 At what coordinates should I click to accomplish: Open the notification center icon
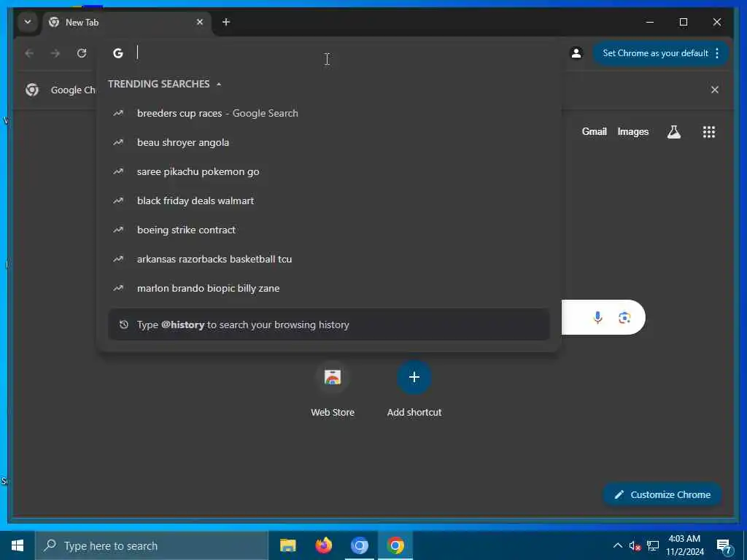pos(724,546)
